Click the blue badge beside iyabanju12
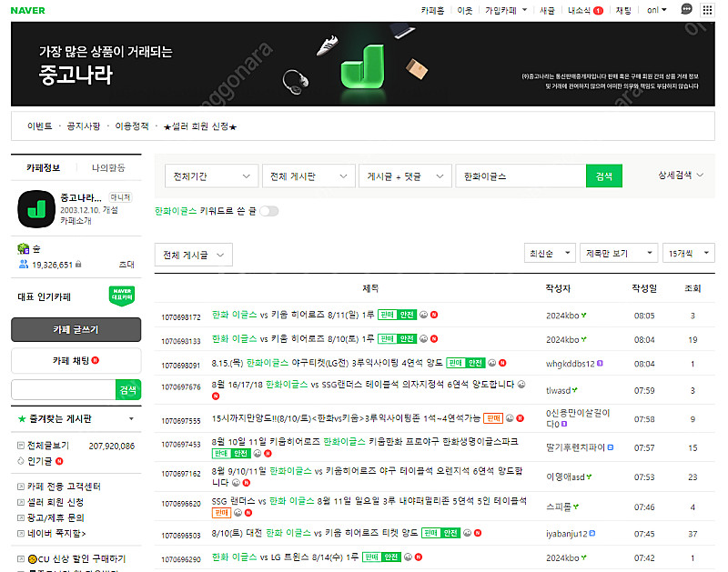The image size is (728, 572). pyautogui.click(x=592, y=534)
